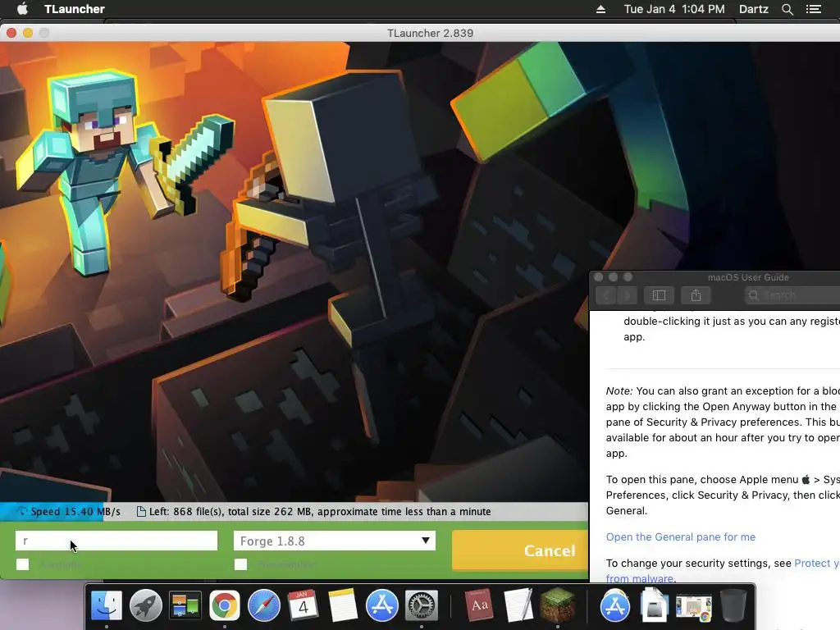Open System Preferences gear in Dock

[x=421, y=605]
